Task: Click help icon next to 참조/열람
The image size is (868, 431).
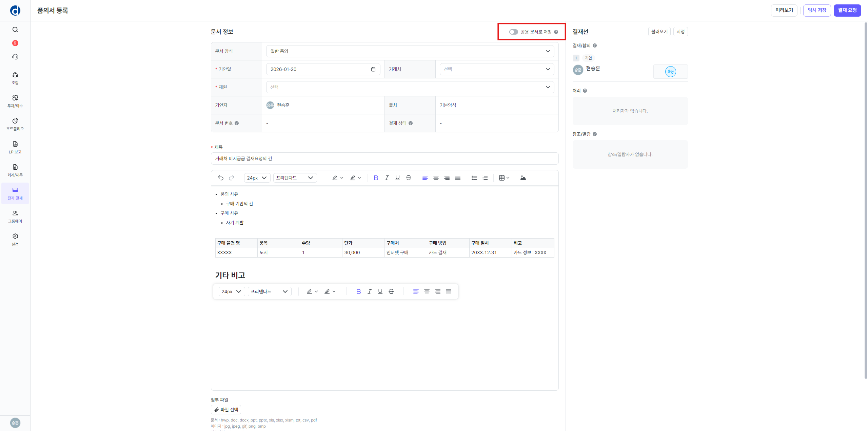Action: (x=595, y=134)
